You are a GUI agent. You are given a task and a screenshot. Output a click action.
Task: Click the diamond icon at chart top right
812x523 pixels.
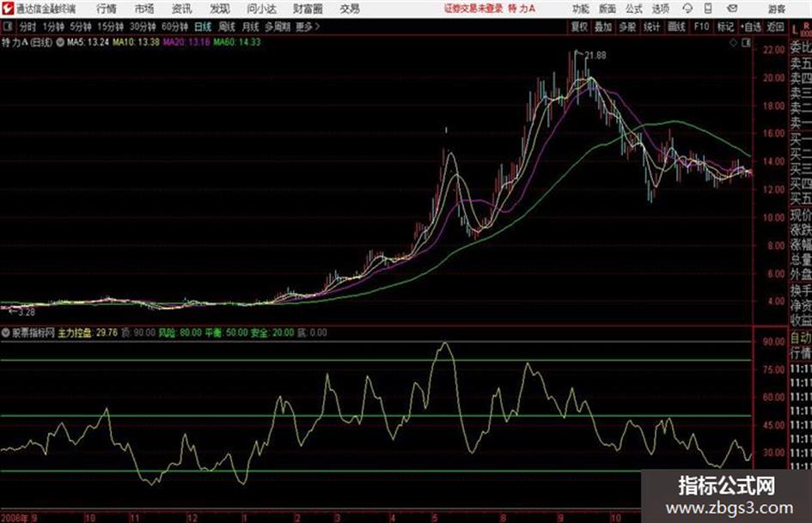(x=733, y=43)
